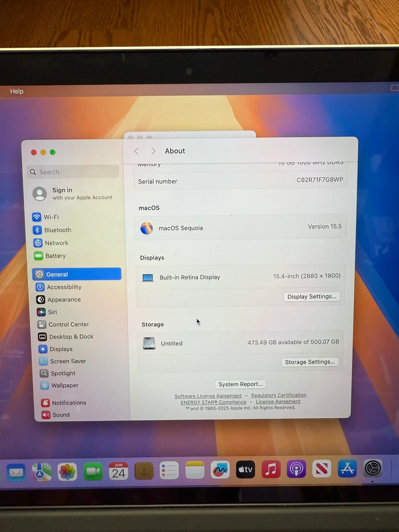Click the Version 15.5 text
Image resolution: width=399 pixels, height=532 pixels.
[325, 226]
